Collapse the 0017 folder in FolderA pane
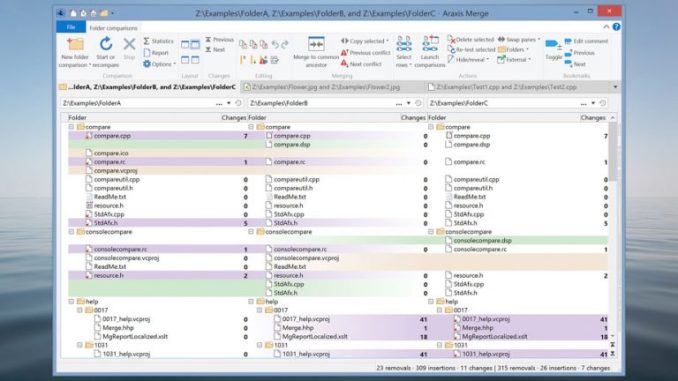678x381 pixels. click(80, 310)
